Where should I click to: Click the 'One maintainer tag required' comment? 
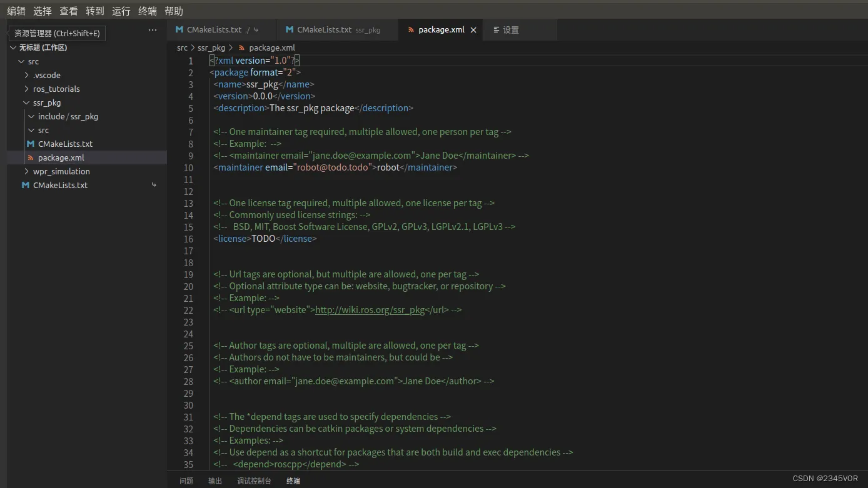pyautogui.click(x=362, y=132)
